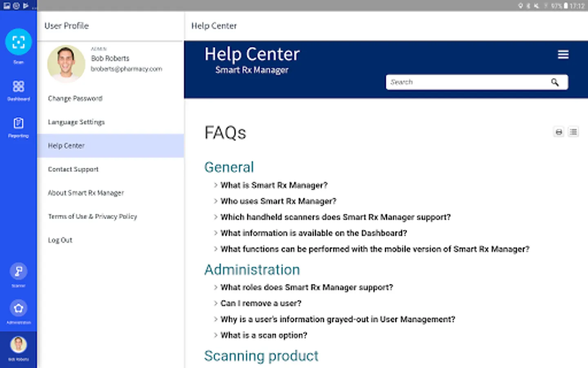
Task: Click the search magnifier icon
Action: (x=555, y=82)
